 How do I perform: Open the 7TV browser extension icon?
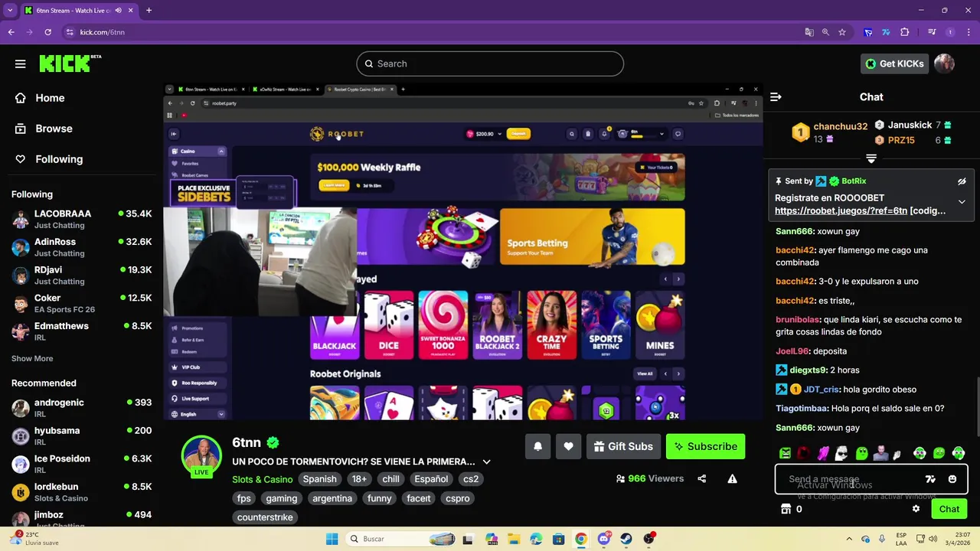[x=886, y=32]
